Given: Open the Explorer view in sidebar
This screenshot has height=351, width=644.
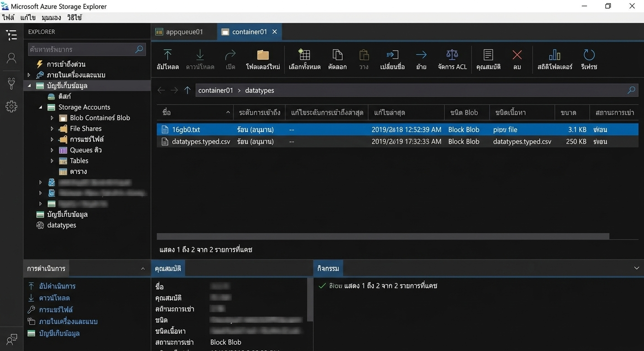Looking at the screenshot, I should 11,35.
